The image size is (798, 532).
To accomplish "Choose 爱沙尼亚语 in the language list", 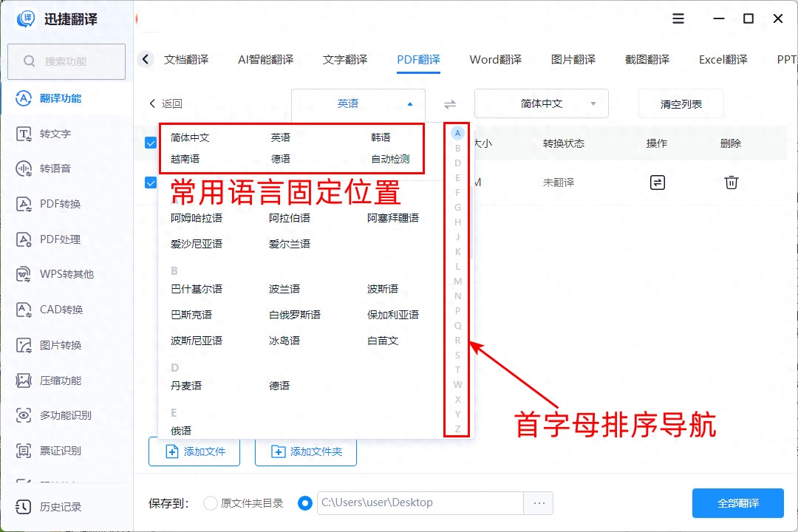I will tap(197, 244).
